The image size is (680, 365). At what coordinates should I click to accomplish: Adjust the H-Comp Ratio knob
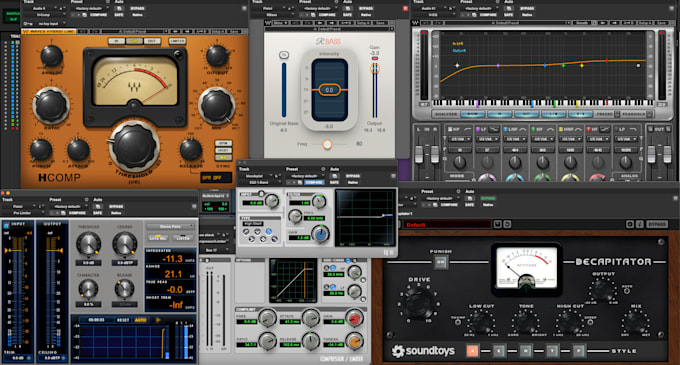pos(51,105)
